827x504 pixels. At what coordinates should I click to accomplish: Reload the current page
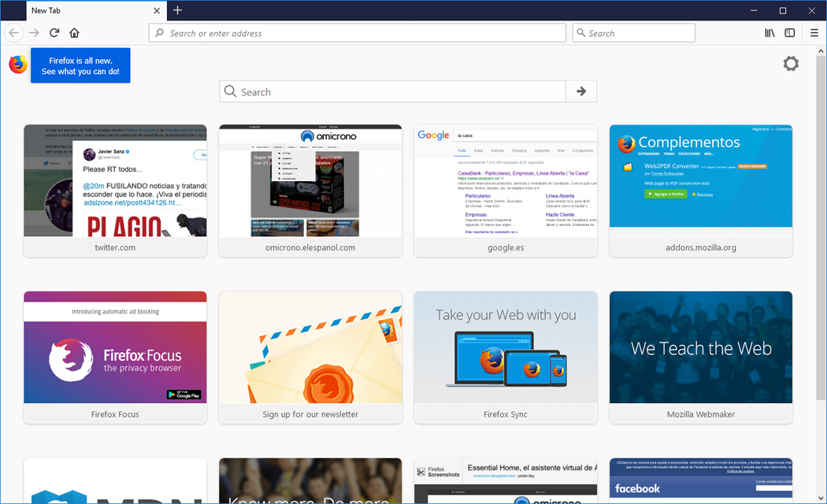54,32
